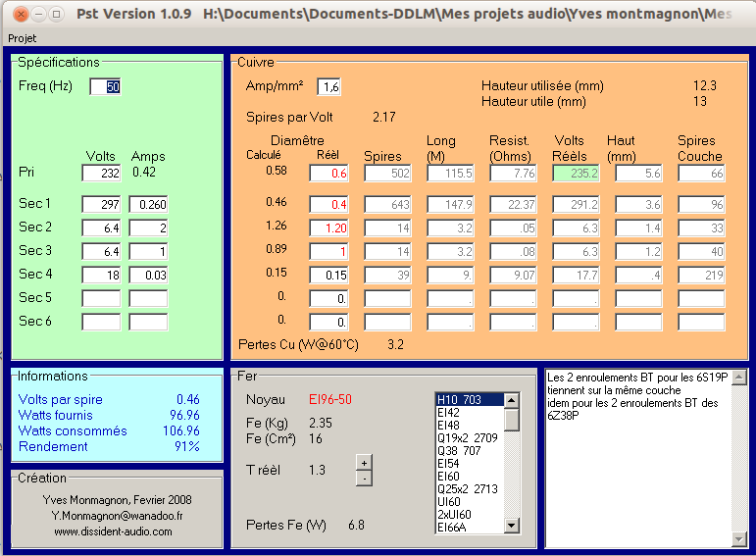
Task: Click the www.dissident-audio.com text
Action: 113,531
